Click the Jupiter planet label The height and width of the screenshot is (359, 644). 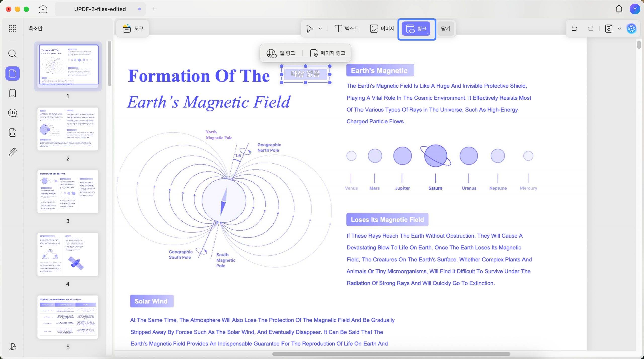[x=402, y=188]
